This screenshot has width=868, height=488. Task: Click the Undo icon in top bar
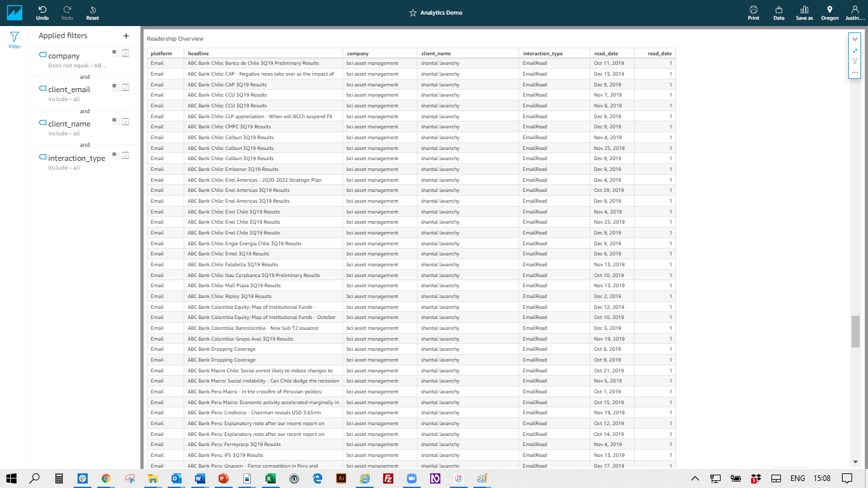pos(42,10)
